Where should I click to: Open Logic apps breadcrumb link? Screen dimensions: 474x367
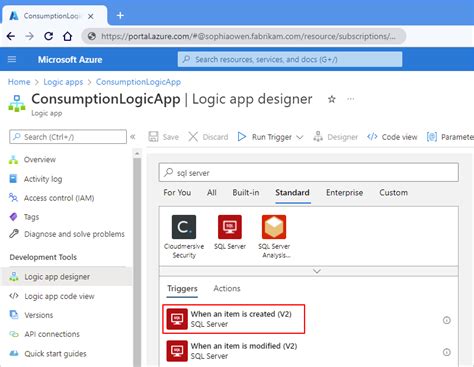pyautogui.click(x=63, y=82)
